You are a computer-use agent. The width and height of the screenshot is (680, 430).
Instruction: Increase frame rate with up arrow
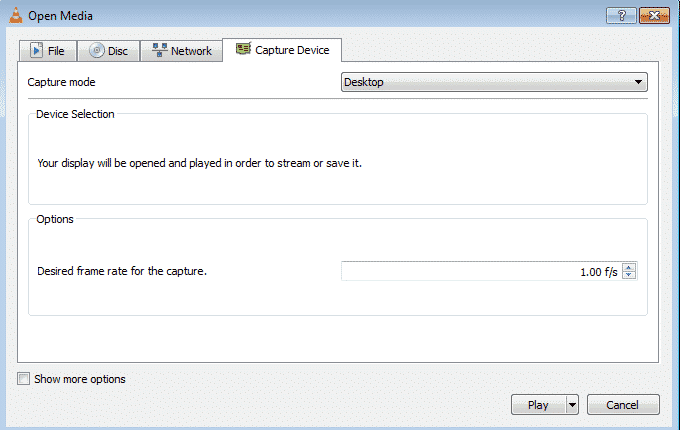629,267
